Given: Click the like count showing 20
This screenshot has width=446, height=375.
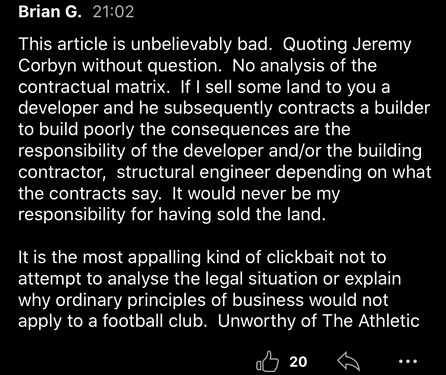Looking at the screenshot, I should coord(298,362).
